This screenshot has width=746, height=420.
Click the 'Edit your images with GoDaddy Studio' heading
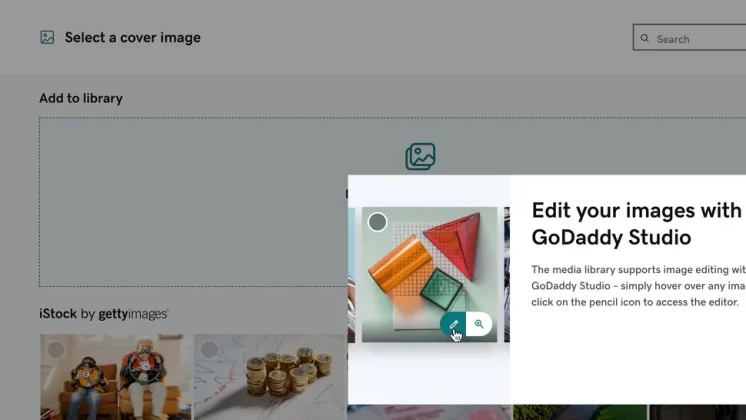pyautogui.click(x=636, y=224)
